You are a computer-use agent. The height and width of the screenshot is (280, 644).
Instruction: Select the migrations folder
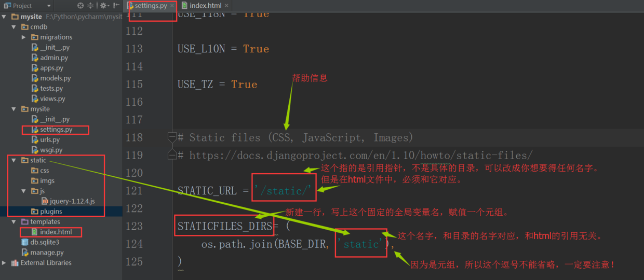coord(51,37)
